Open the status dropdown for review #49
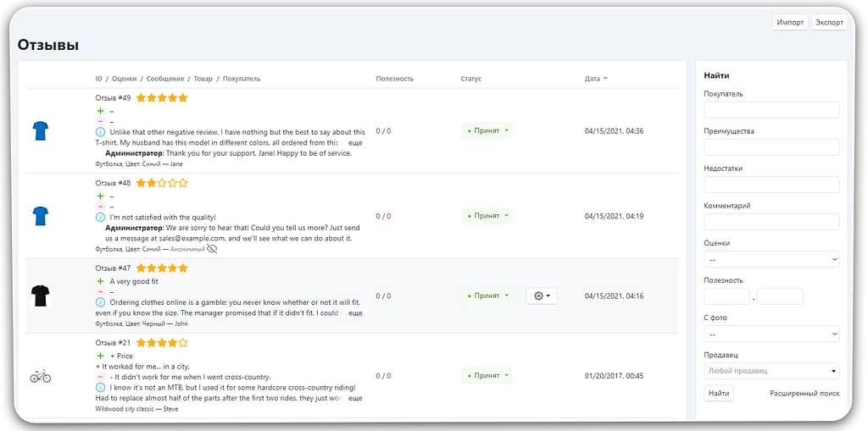The width and height of the screenshot is (868, 431). pyautogui.click(x=487, y=131)
